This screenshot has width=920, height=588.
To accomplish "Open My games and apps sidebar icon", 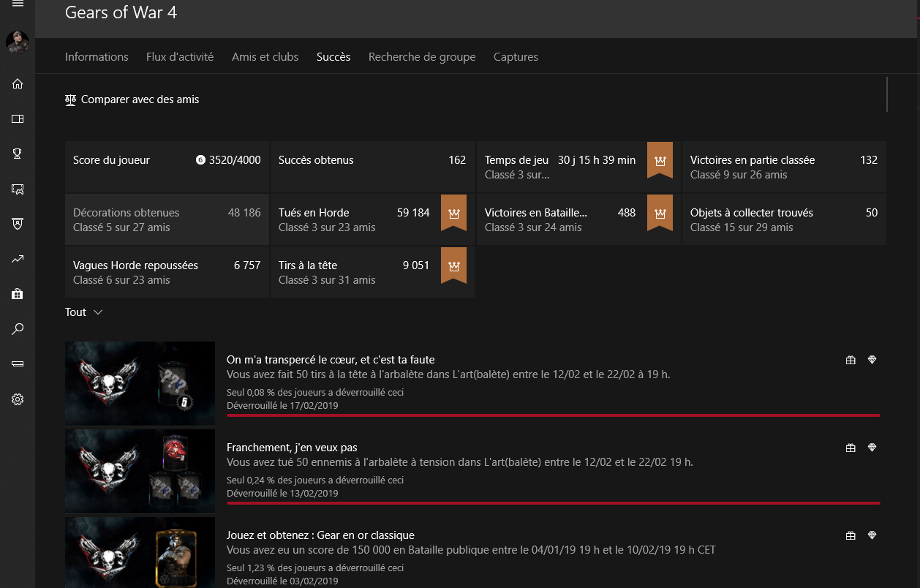I will click(18, 118).
